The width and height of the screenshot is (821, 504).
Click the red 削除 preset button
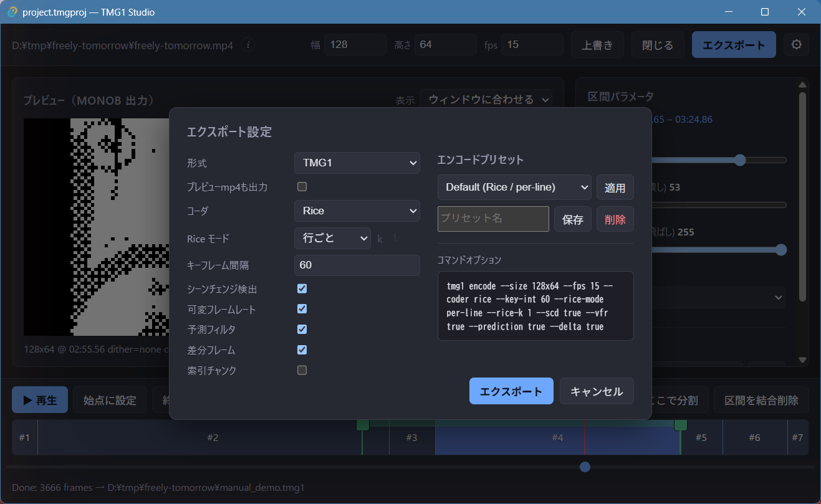pos(615,219)
